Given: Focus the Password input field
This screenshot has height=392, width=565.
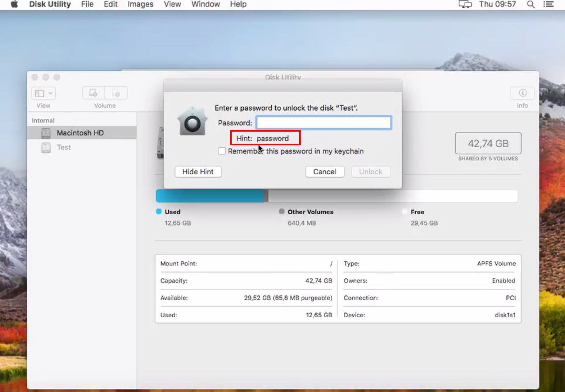Looking at the screenshot, I should [x=324, y=123].
